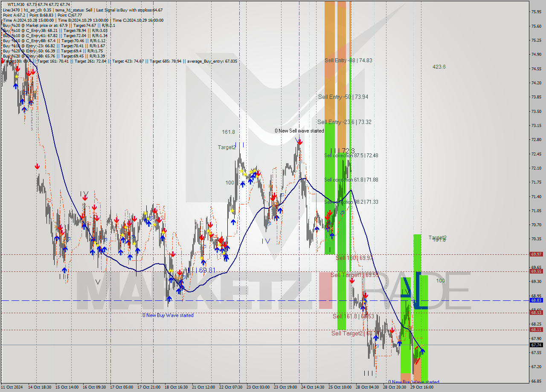Click the '423.6' Fibonacci label
Viewport: 546px width, 392px height.
pos(439,67)
